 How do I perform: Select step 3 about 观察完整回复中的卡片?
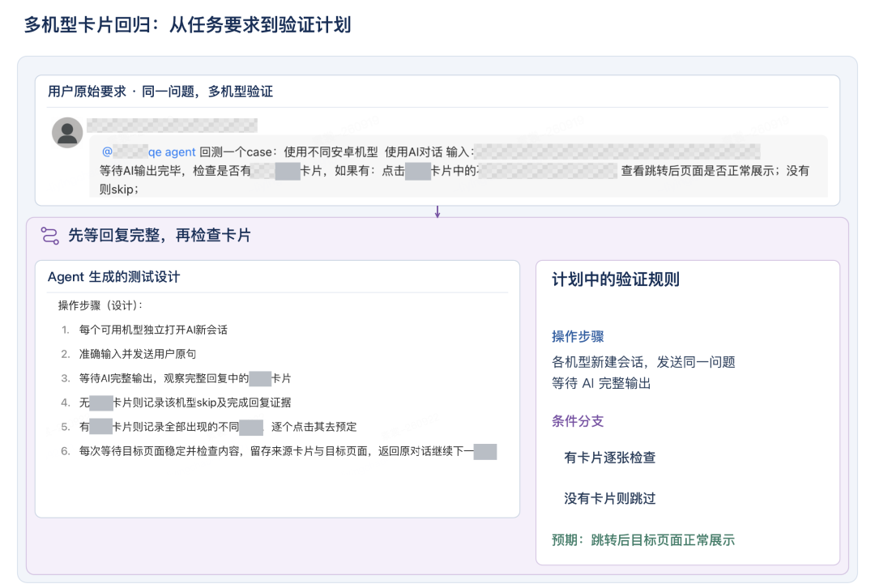click(x=176, y=378)
